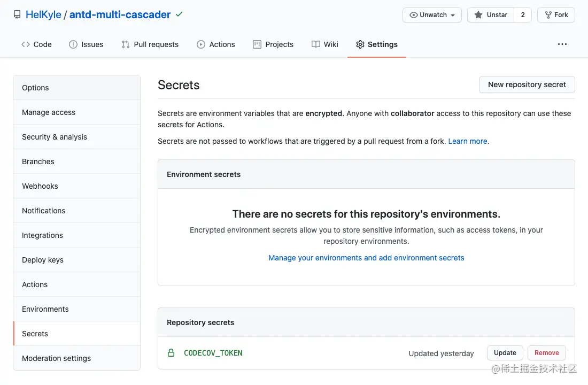Open Deploy keys settings
Image resolution: width=588 pixels, height=385 pixels.
tap(77, 260)
